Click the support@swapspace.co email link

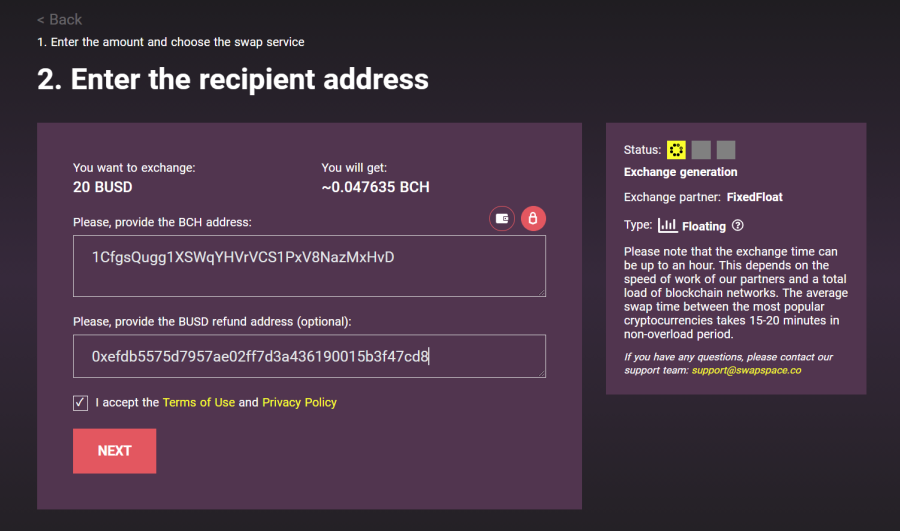[746, 370]
